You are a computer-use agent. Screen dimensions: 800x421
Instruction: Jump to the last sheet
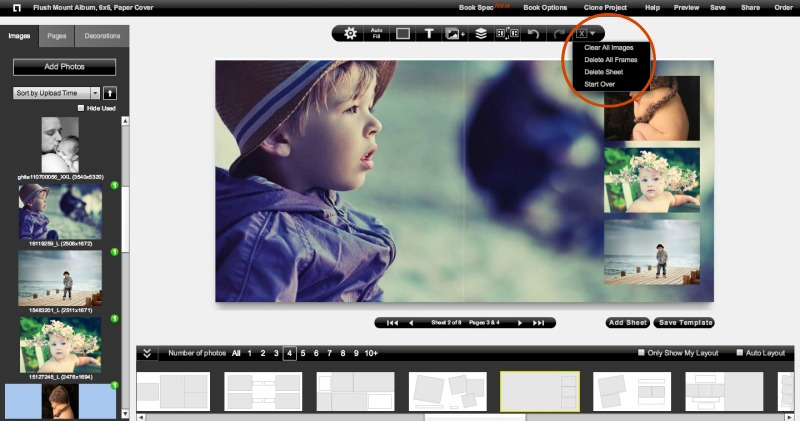tap(538, 323)
